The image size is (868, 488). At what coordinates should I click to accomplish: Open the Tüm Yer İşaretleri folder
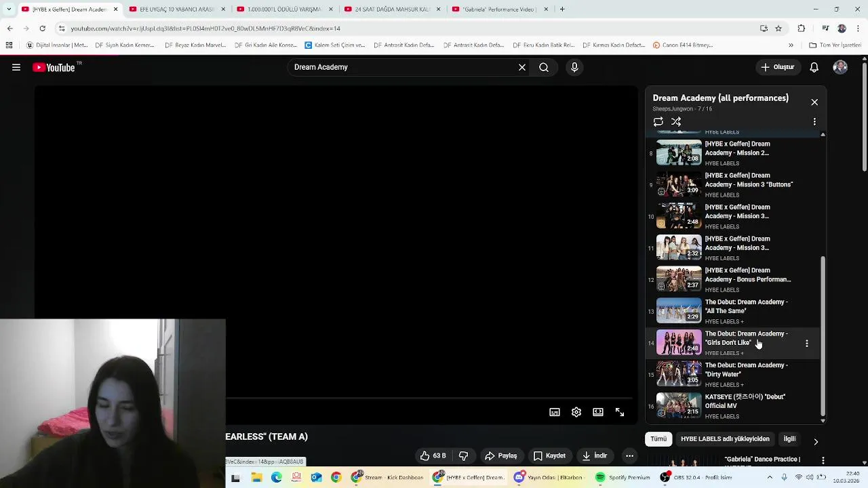(835, 45)
